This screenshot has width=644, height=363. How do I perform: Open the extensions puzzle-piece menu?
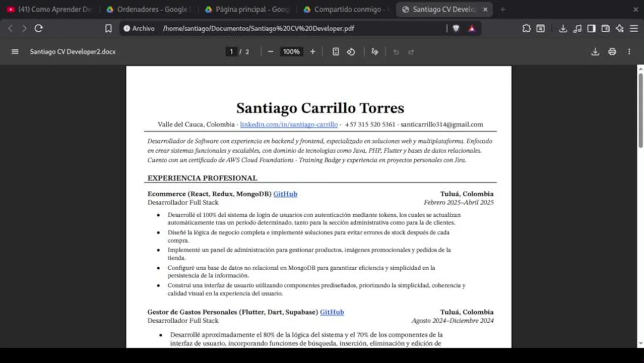pos(527,29)
